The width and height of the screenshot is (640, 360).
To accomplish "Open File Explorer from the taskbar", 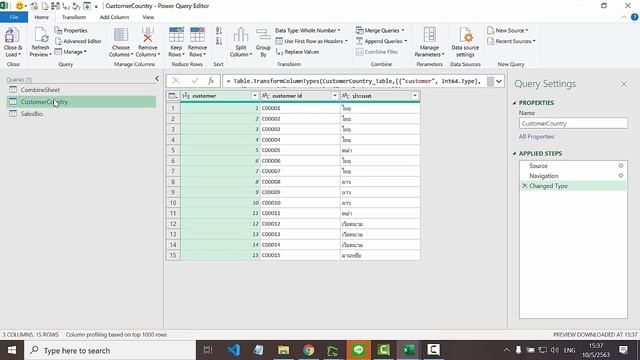I will coord(284,350).
